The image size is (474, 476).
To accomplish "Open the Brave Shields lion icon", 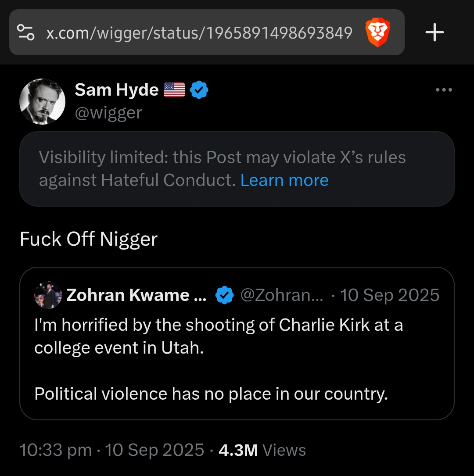I will pyautogui.click(x=377, y=33).
